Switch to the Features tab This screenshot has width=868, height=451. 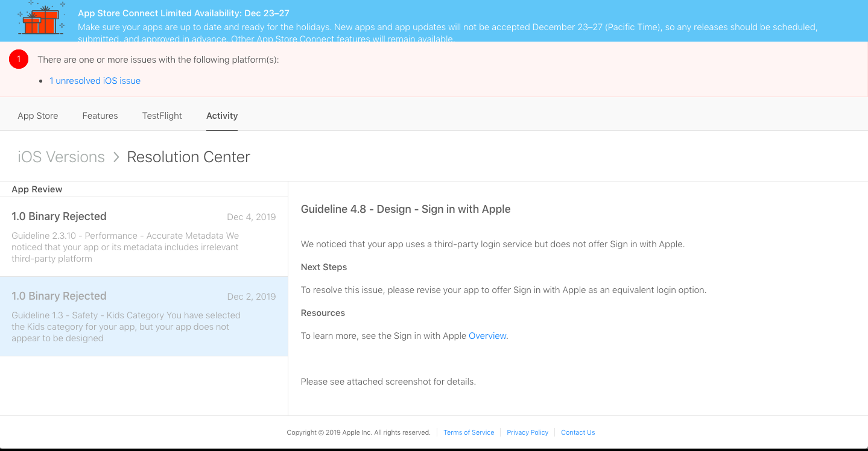(x=100, y=116)
